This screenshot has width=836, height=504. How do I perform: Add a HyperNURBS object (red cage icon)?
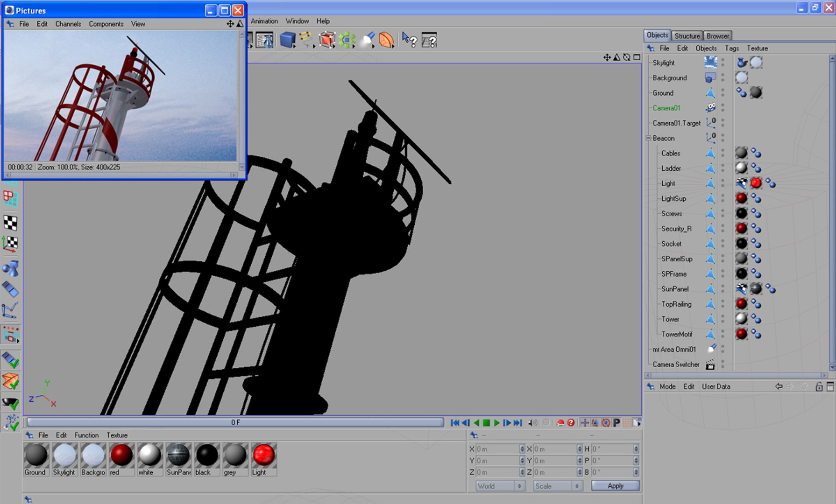(x=327, y=40)
